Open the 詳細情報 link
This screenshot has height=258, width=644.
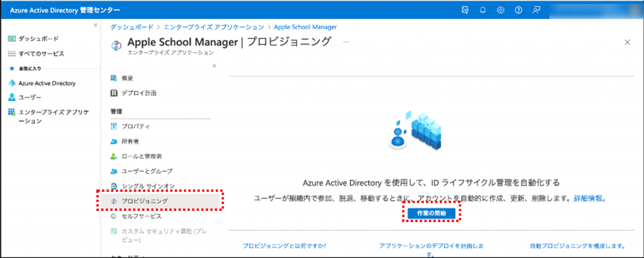590,198
